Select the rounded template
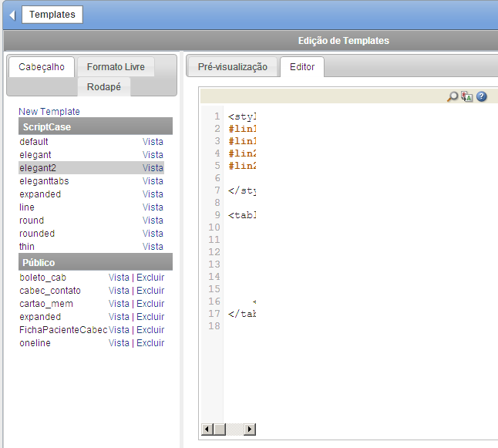 [37, 234]
